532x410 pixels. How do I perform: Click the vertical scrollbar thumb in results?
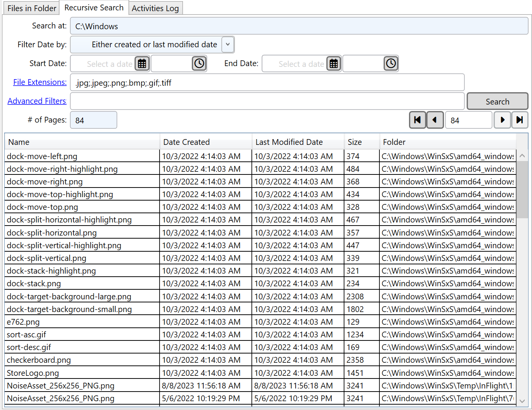pyautogui.click(x=522, y=189)
